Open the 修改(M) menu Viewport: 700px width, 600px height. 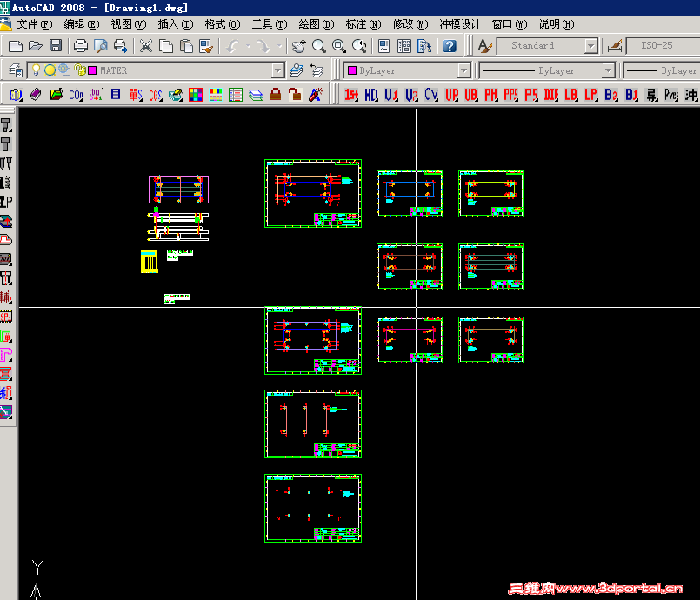410,24
